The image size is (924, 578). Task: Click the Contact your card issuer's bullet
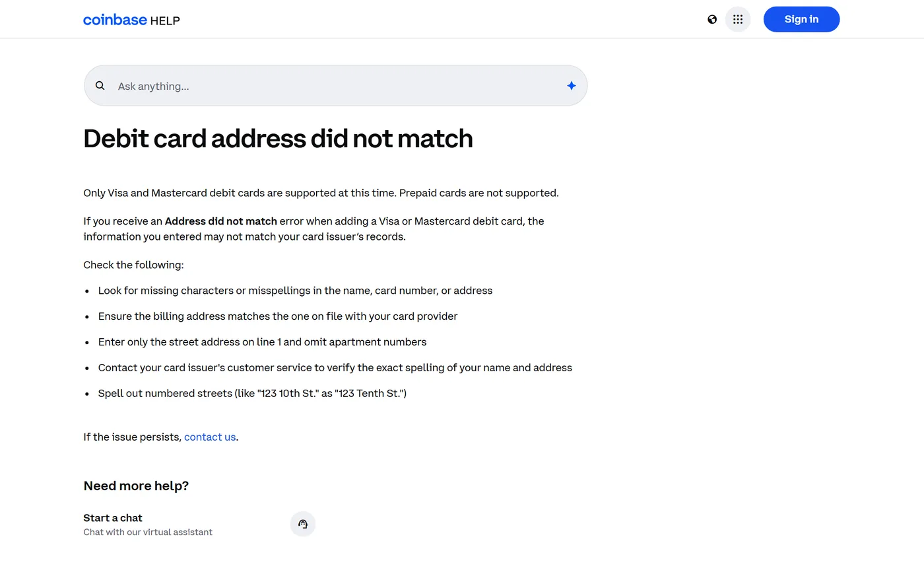[x=335, y=367]
